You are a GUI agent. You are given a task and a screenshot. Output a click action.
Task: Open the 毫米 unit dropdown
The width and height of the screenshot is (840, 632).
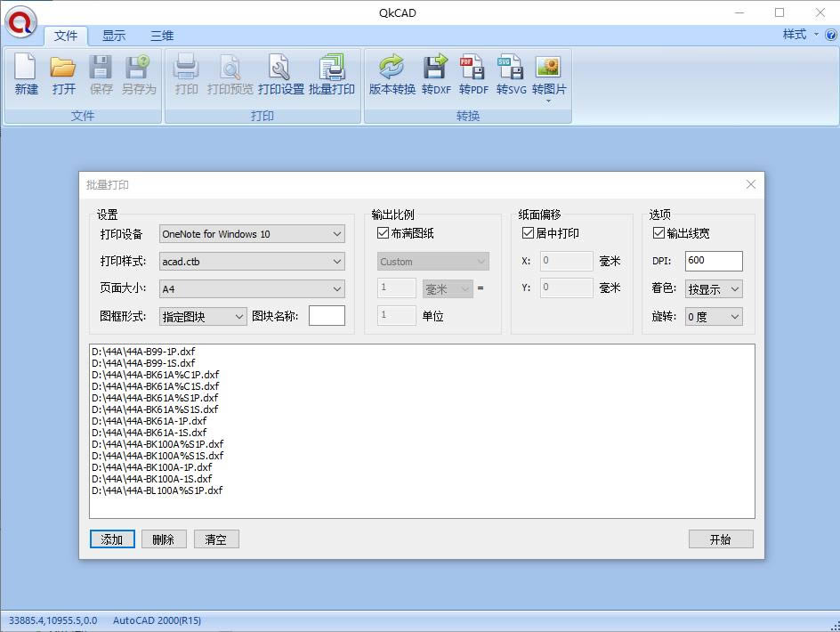click(448, 289)
